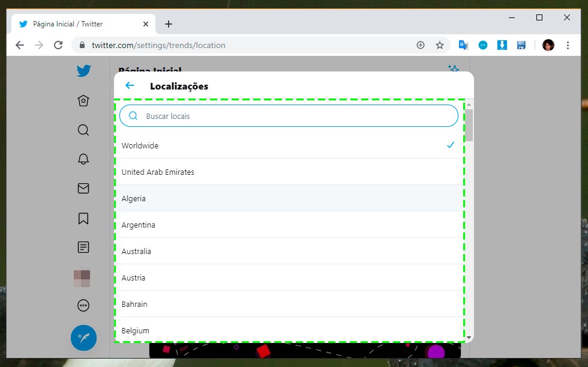Select Australia in the locations list

pos(289,251)
